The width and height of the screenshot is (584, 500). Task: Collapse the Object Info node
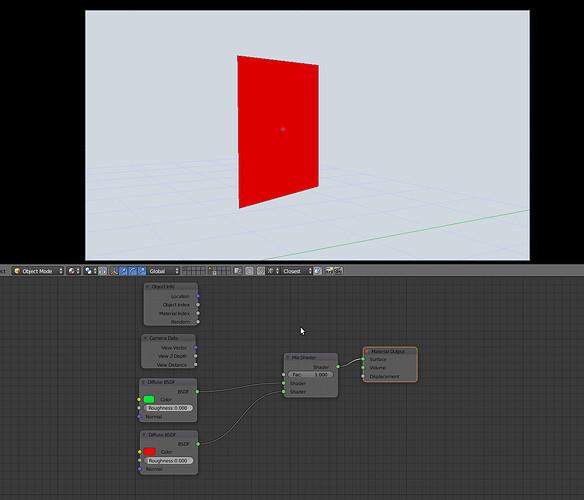click(148, 287)
